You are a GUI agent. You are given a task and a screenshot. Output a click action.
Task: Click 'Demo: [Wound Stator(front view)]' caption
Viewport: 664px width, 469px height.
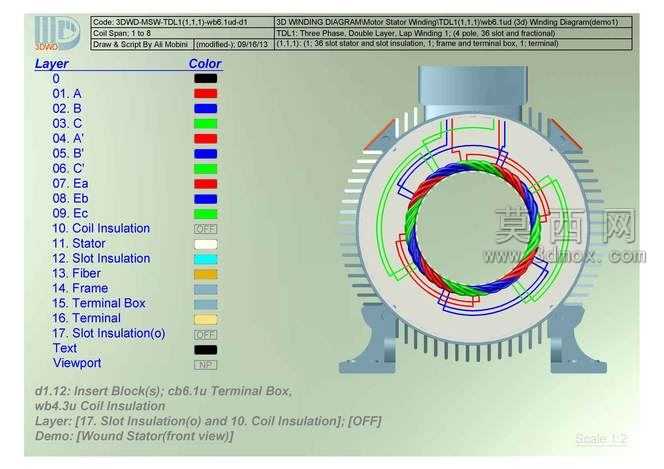134,436
